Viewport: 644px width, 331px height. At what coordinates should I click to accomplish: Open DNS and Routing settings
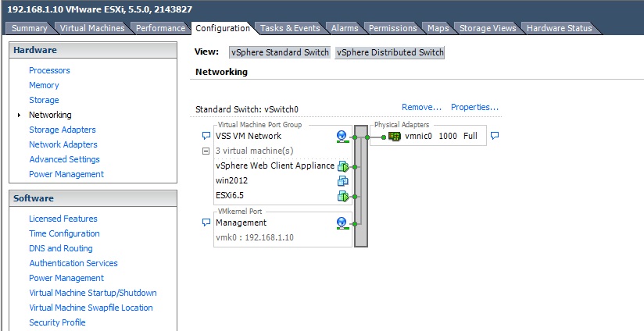point(60,248)
